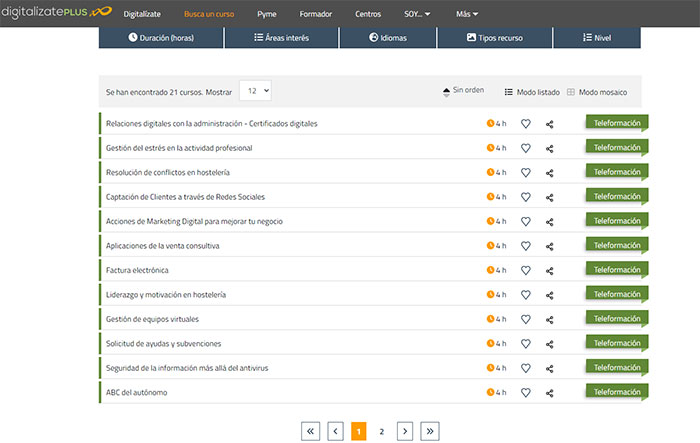700x443 pixels.
Task: Share the Resolución de conflictos en hostelería course
Action: point(550,173)
